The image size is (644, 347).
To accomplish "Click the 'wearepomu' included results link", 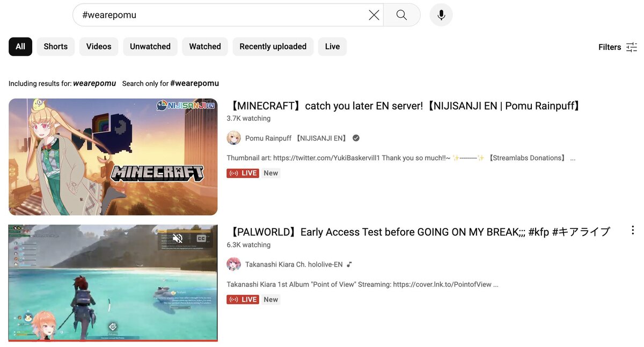I will point(94,83).
